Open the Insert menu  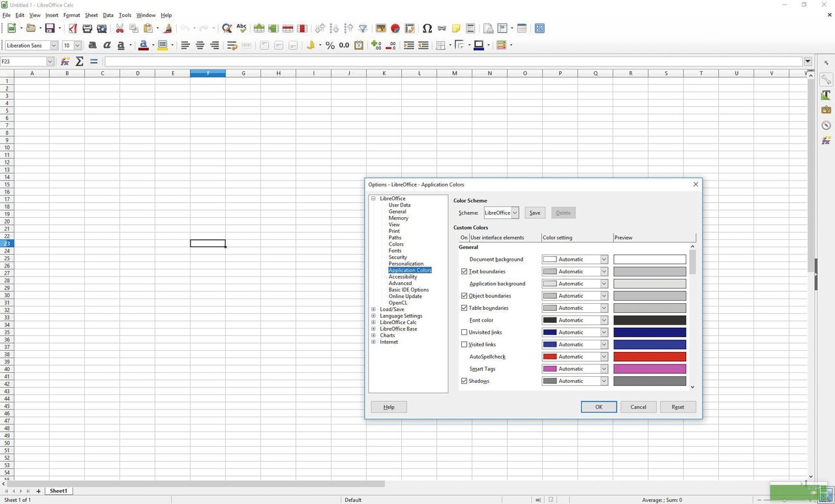pyautogui.click(x=52, y=15)
